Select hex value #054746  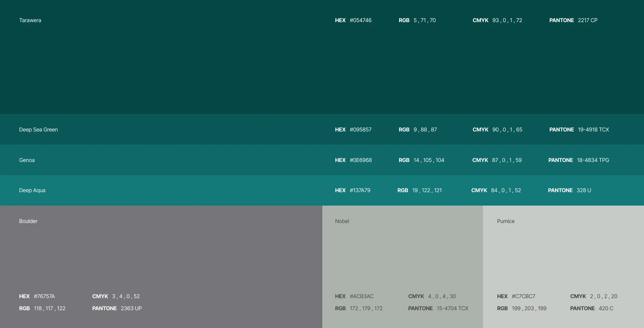[361, 20]
